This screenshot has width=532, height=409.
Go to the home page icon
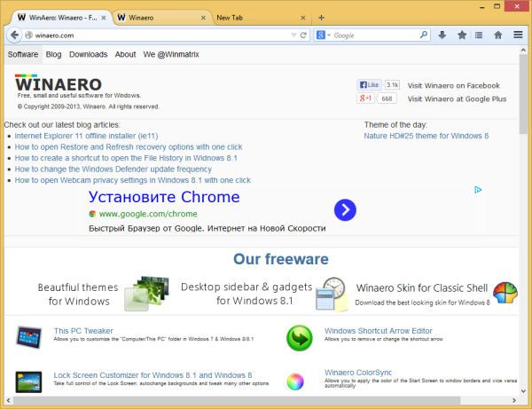click(498, 35)
